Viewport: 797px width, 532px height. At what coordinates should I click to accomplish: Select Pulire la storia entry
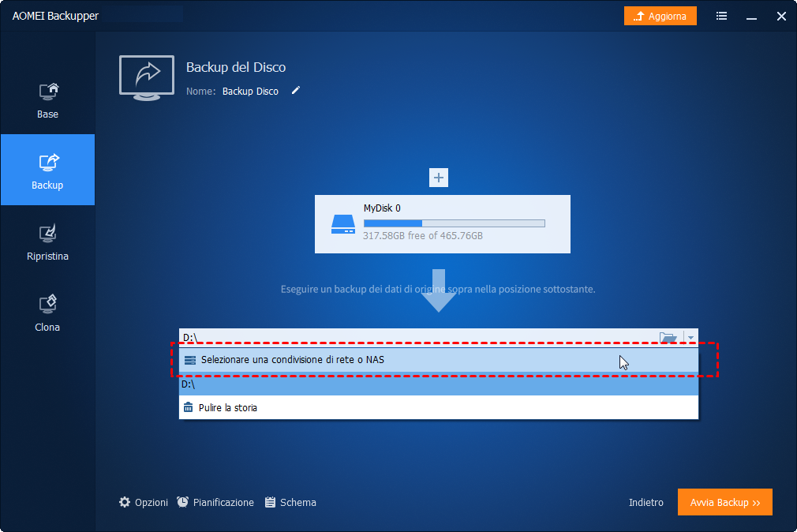coord(439,408)
